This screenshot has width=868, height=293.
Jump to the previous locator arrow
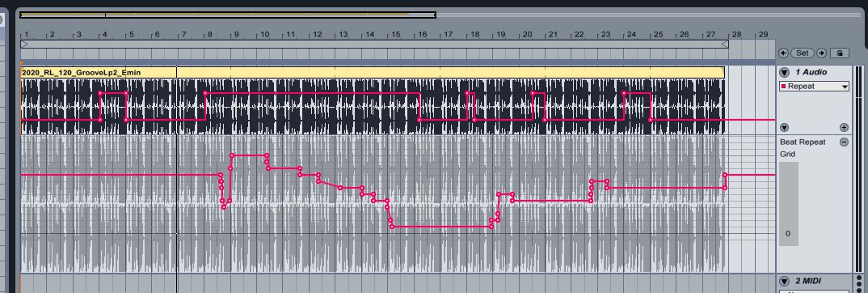pos(783,53)
